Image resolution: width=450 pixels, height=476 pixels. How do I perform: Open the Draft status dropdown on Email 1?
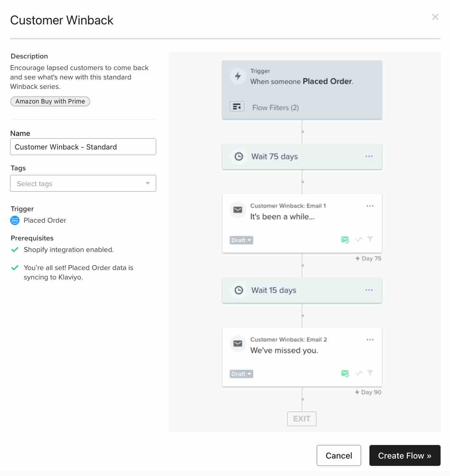[241, 240]
